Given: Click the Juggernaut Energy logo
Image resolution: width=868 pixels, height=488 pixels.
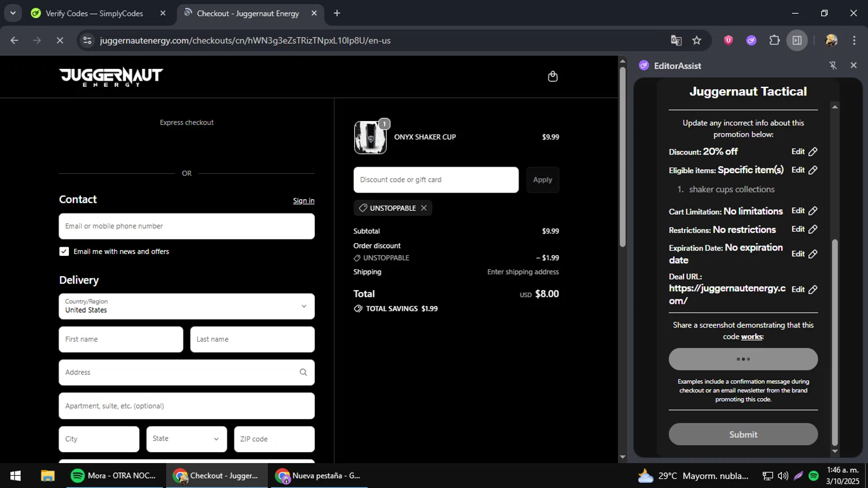Looking at the screenshot, I should 111,77.
